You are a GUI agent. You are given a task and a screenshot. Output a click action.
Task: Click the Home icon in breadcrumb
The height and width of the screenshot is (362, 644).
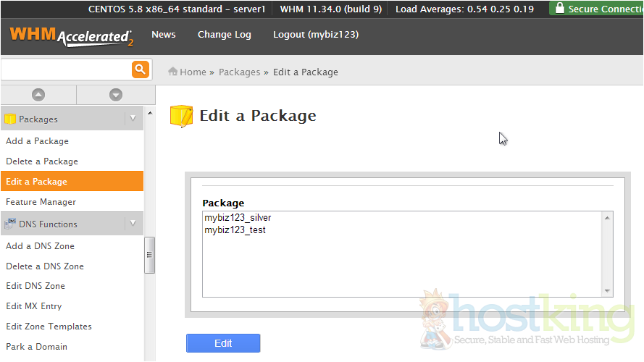coord(173,72)
